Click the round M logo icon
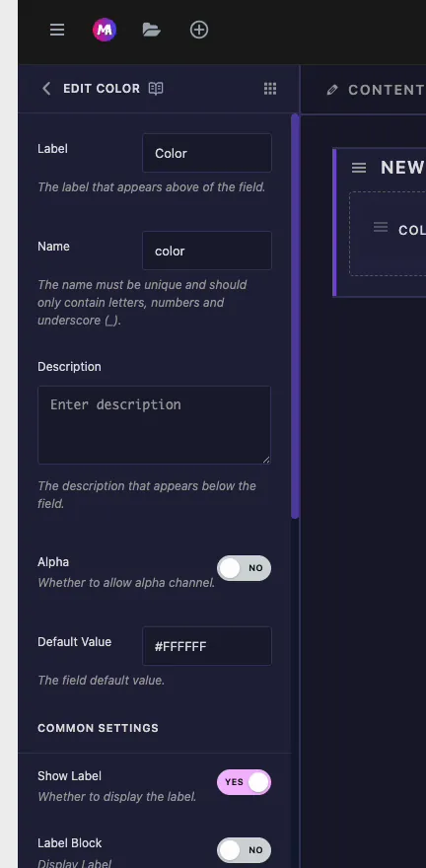Screen dimensions: 426x868 coord(104,30)
